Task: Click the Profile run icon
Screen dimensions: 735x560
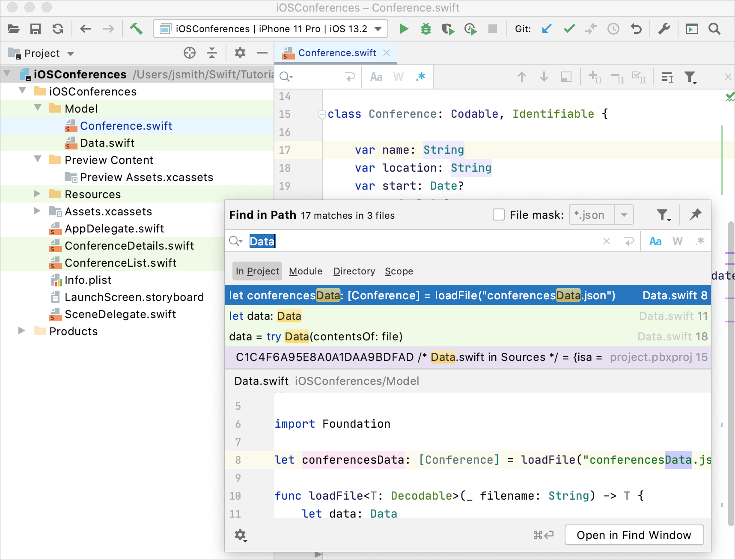Action: [470, 29]
